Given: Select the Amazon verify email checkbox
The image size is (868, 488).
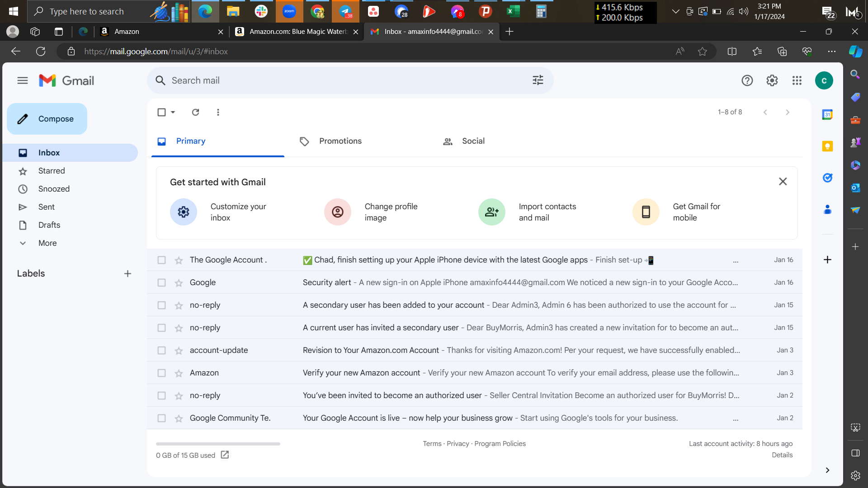Looking at the screenshot, I should (x=161, y=373).
